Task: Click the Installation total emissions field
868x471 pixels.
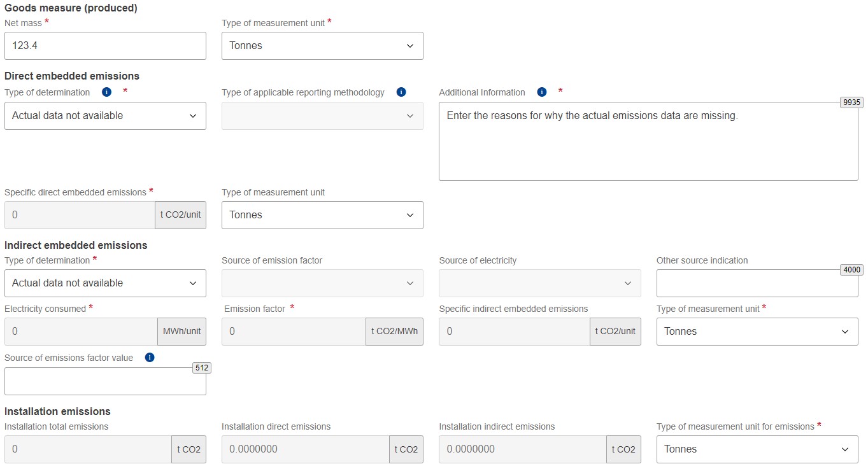Action: click(88, 449)
